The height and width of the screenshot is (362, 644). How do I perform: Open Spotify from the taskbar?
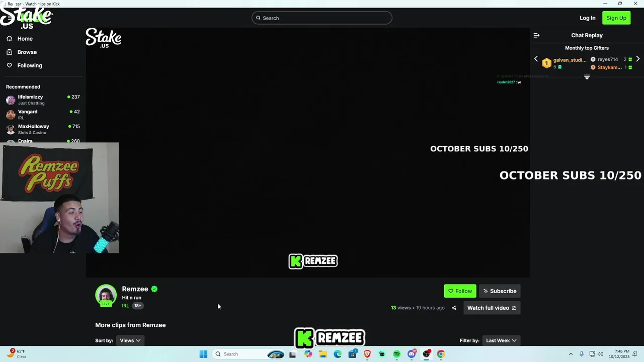point(396,354)
